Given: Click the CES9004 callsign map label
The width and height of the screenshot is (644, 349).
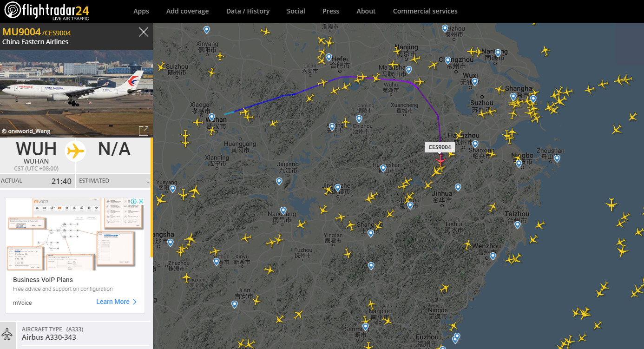Looking at the screenshot, I should [x=440, y=147].
